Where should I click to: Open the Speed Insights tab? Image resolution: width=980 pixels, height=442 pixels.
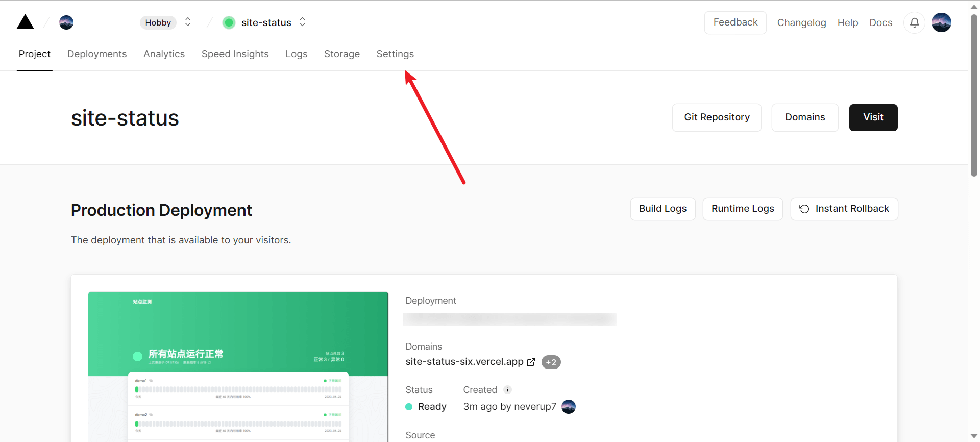(235, 54)
